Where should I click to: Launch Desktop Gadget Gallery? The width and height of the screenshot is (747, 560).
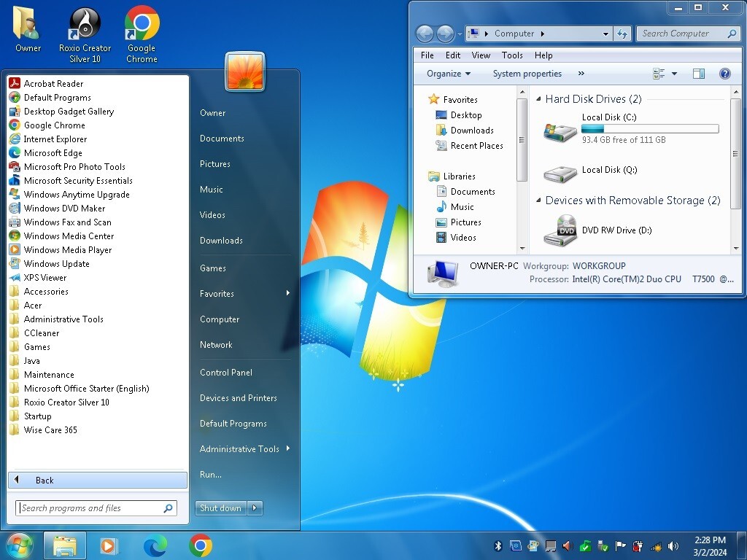point(61,112)
